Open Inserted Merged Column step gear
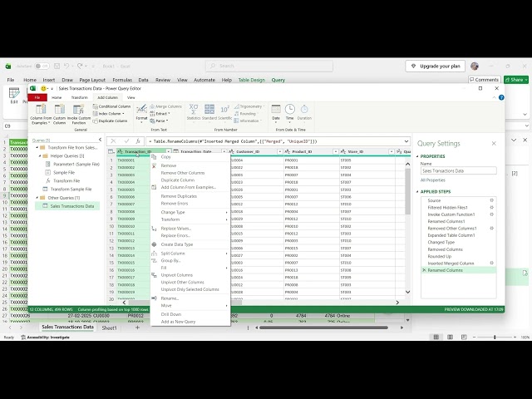Viewport: 532px width, 399px height. pos(491,263)
